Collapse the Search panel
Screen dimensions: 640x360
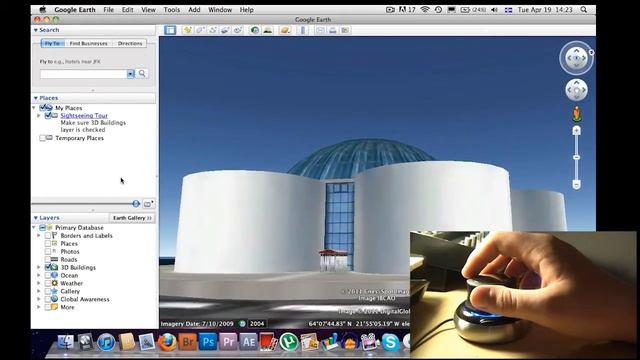pos(36,30)
